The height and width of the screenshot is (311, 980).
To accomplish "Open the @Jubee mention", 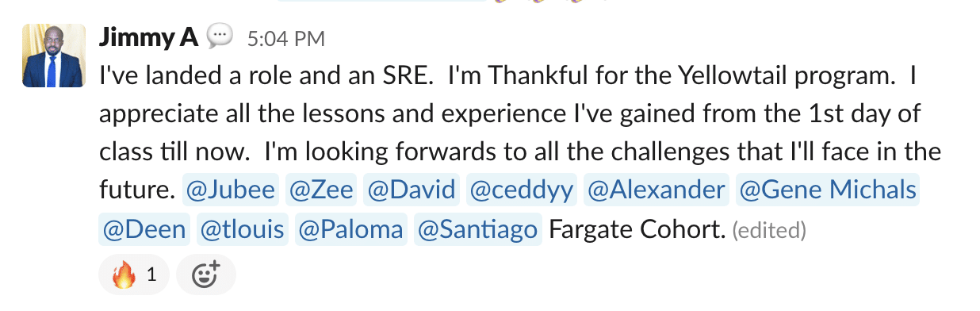I will 231,190.
